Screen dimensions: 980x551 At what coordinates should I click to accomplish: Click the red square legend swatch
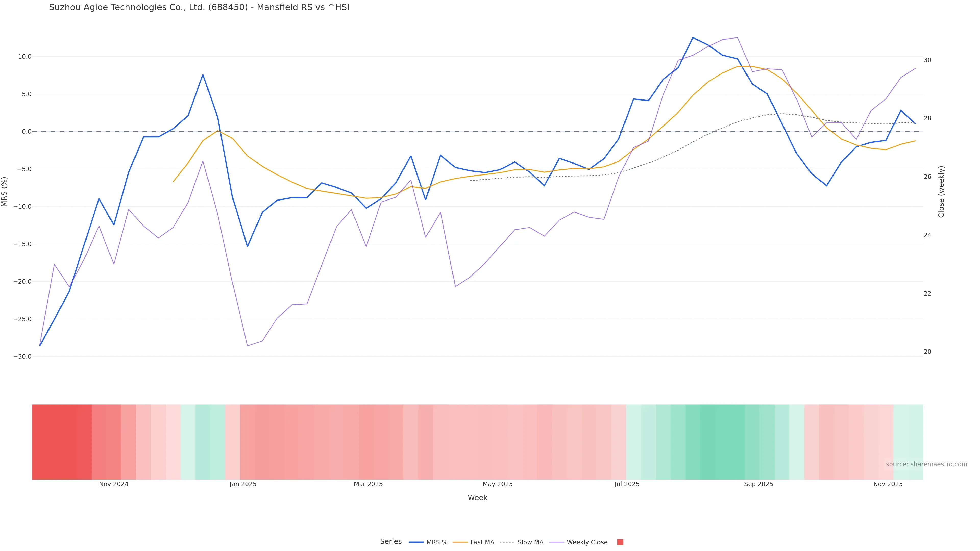click(620, 542)
